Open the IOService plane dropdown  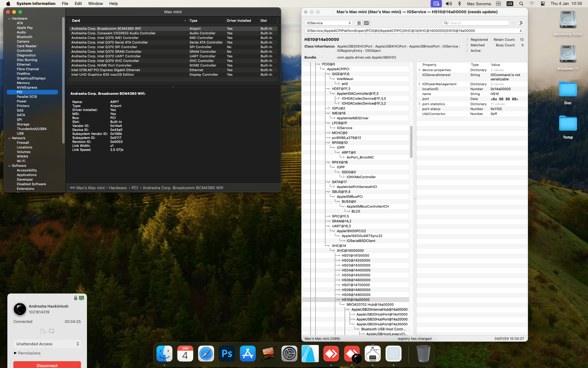pos(328,23)
